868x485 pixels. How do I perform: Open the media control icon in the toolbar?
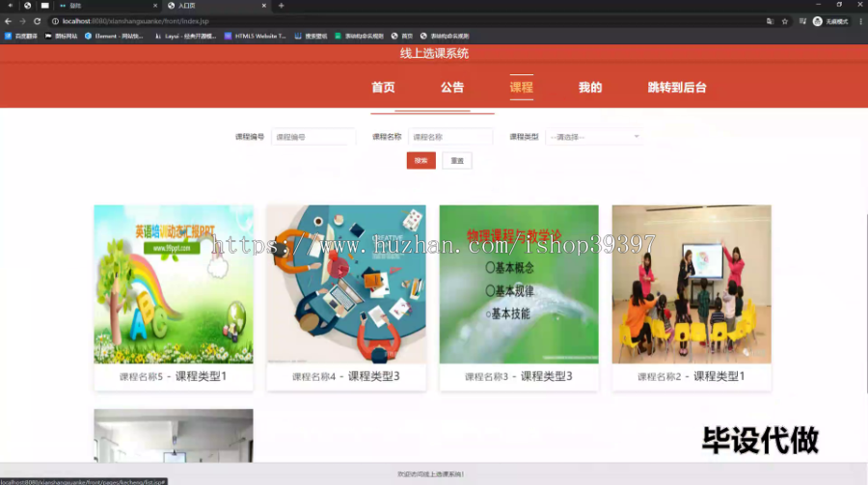pos(802,21)
